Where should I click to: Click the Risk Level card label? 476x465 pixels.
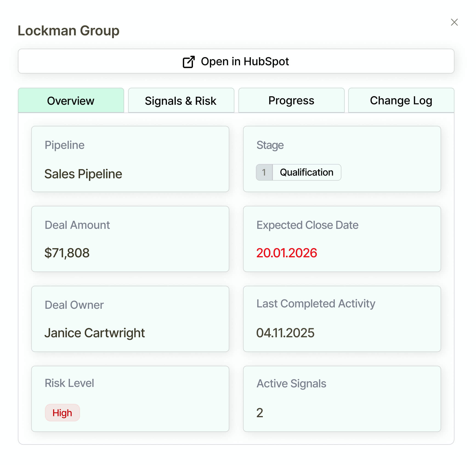coord(69,383)
